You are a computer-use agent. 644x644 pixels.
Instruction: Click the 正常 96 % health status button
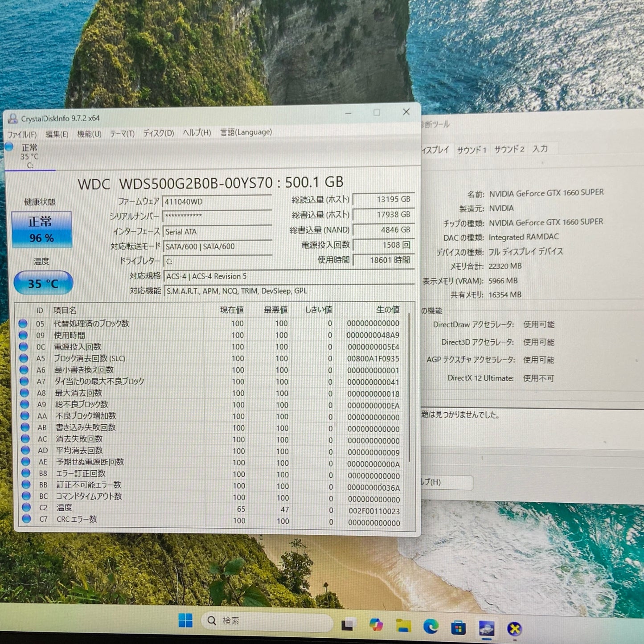41,230
